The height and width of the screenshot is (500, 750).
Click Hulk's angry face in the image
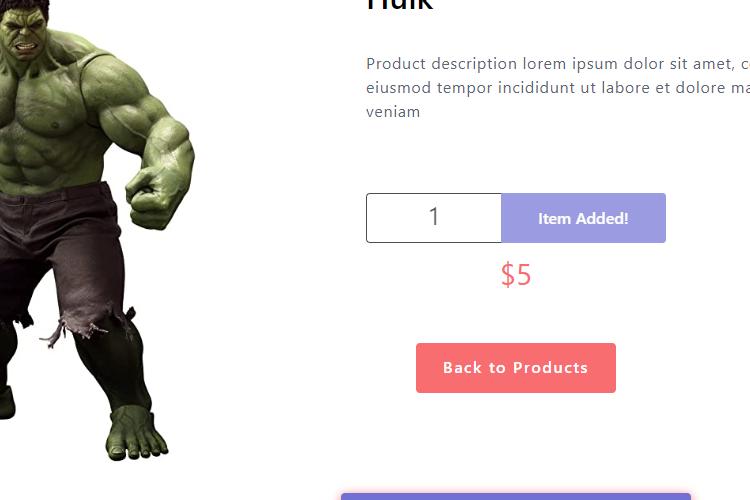[24, 36]
